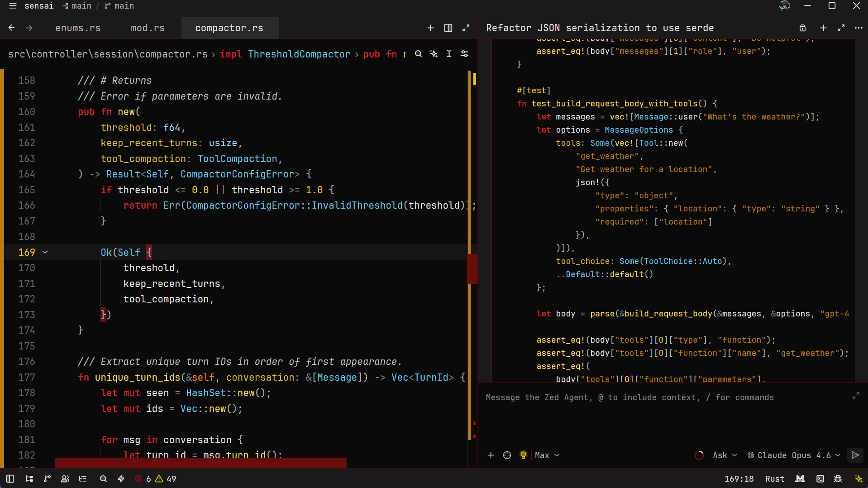
Task: Open collaboration panel from status bar
Action: (65, 479)
